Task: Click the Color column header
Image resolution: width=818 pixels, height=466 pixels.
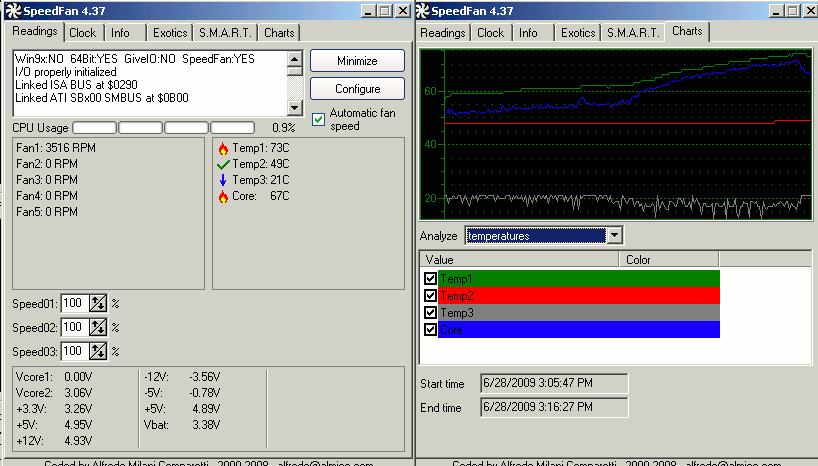Action: (669, 259)
